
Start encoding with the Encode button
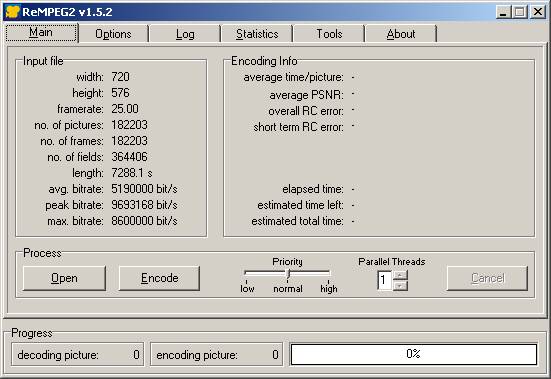(x=160, y=278)
